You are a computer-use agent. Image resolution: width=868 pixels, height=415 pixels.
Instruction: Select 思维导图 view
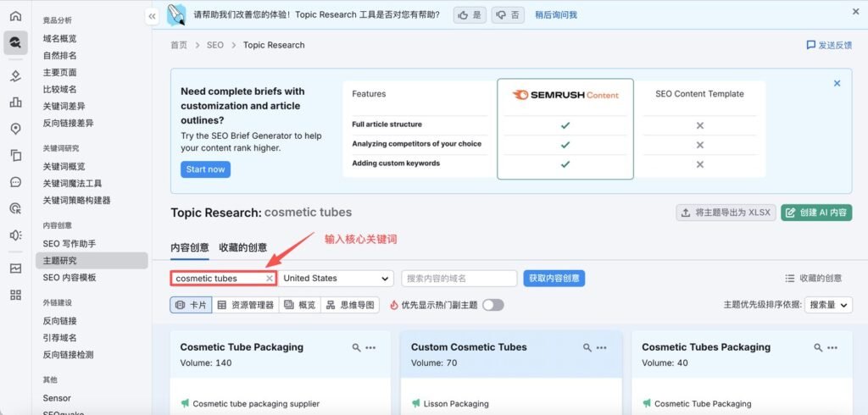(x=350, y=305)
